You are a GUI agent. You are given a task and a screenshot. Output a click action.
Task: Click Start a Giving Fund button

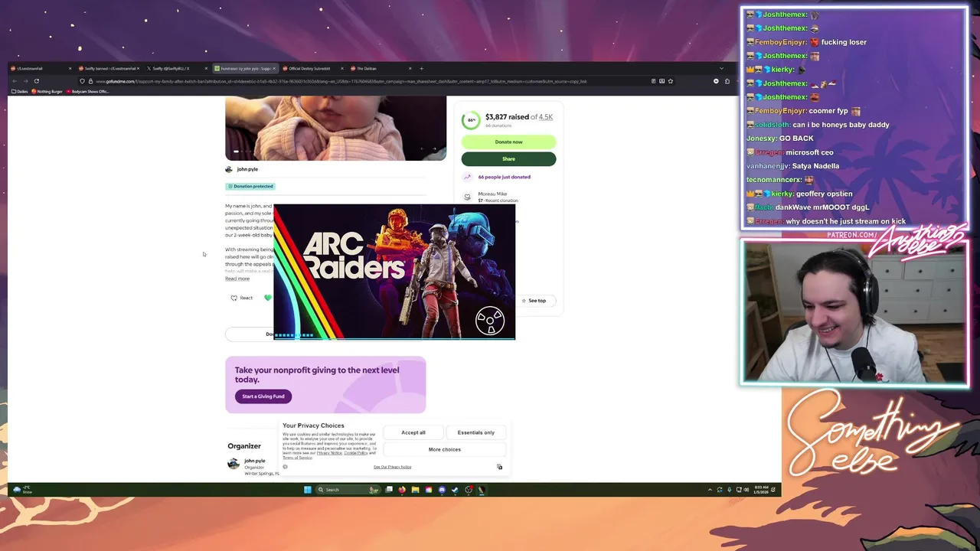[263, 396]
